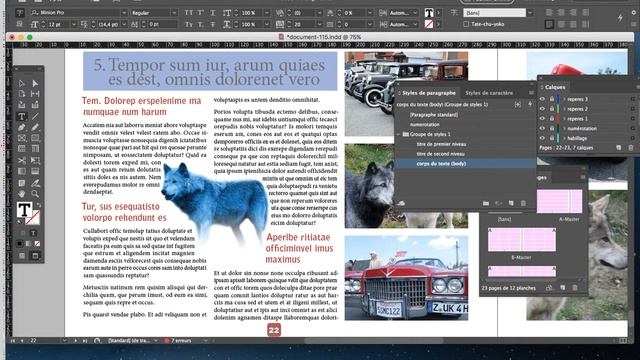Hide the reperes 1 layer
This screenshot has height=360, width=640.
(542, 118)
